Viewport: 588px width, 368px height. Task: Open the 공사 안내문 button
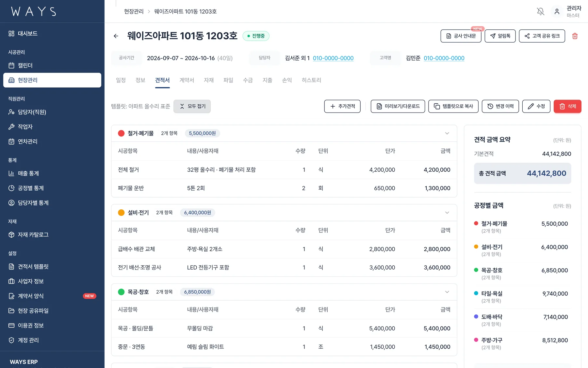461,36
